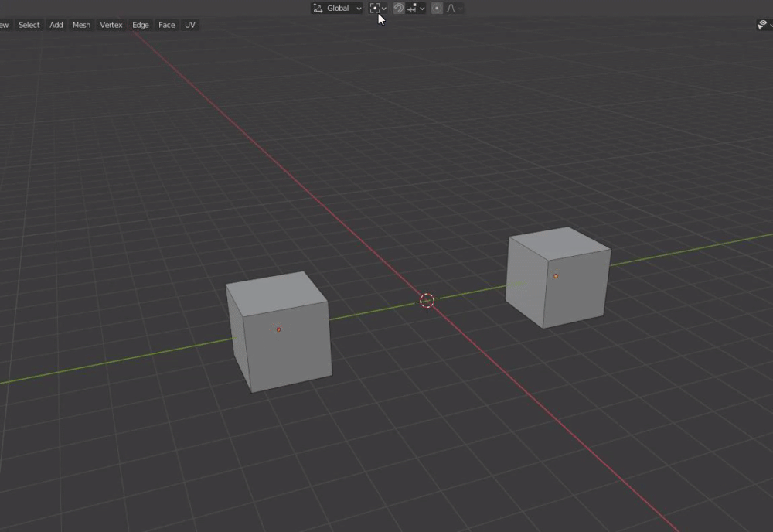Screen dimensions: 773x532
Task: Open the Vertex menu
Action: click(x=111, y=25)
